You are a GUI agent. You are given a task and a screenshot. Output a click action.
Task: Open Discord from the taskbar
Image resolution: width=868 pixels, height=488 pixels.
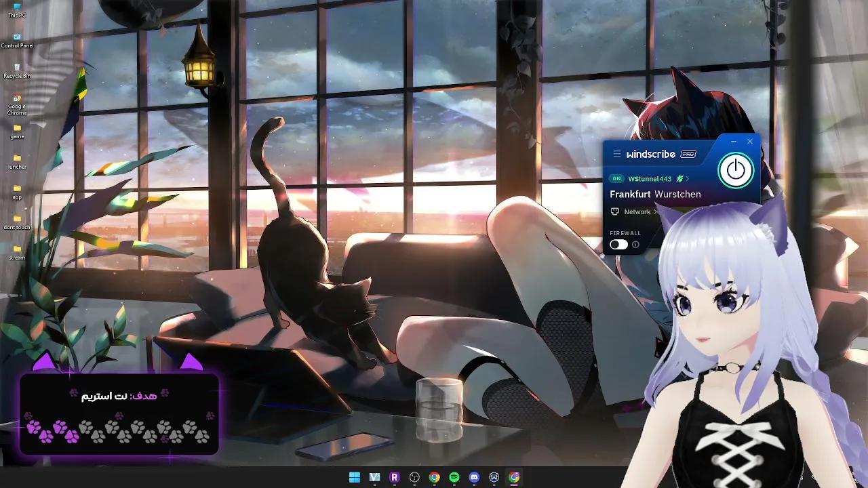[x=474, y=477]
